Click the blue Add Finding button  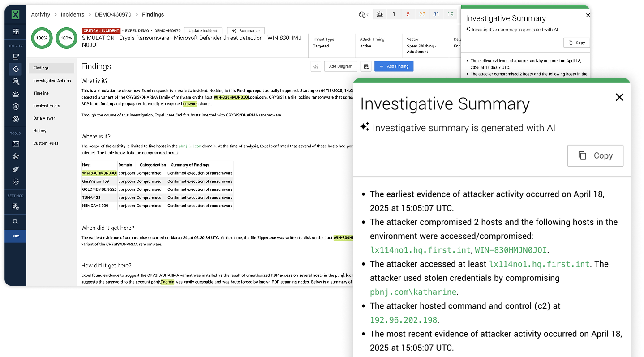coord(394,66)
